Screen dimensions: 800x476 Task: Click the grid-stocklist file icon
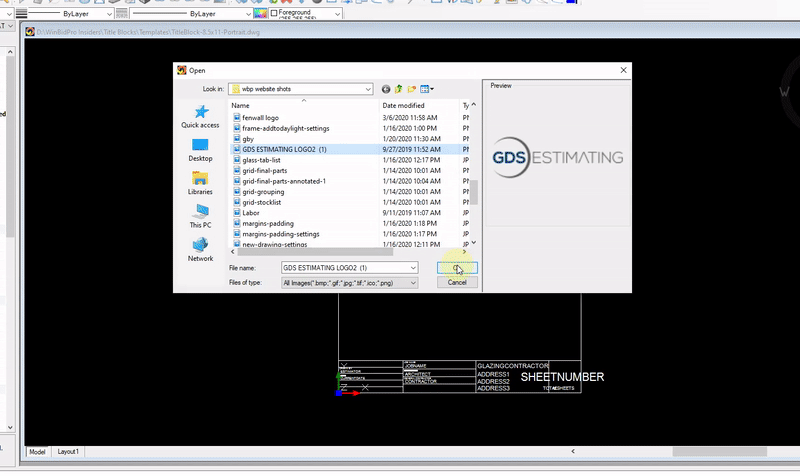(237, 203)
